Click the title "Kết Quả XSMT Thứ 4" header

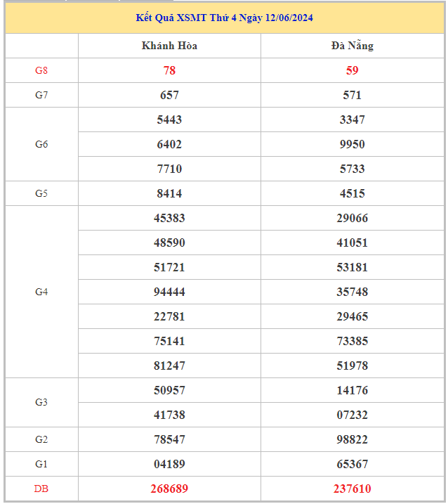pos(224,18)
